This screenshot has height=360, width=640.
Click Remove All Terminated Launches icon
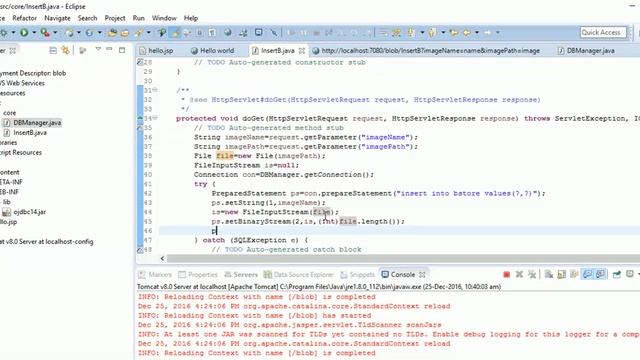point(532,275)
